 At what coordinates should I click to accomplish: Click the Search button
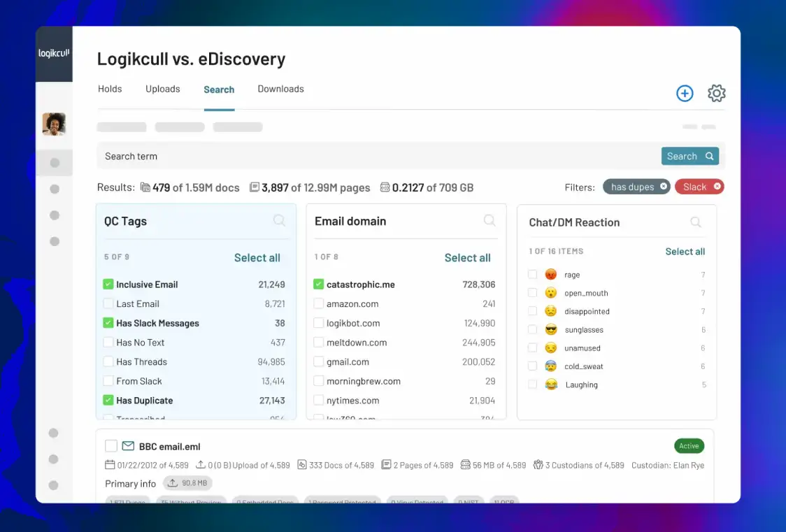pyautogui.click(x=689, y=156)
